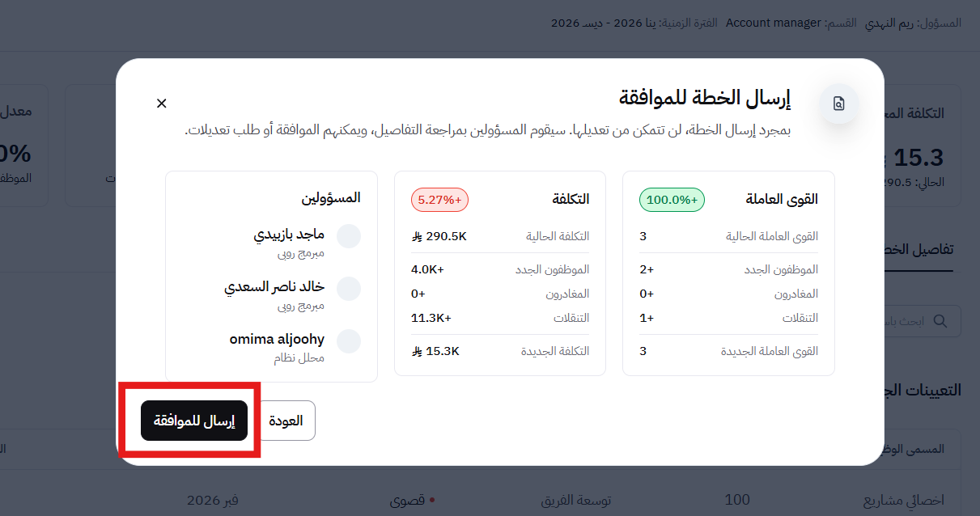980x516 pixels.
Task: Click the avatar next to omima aljoohy
Action: (349, 341)
